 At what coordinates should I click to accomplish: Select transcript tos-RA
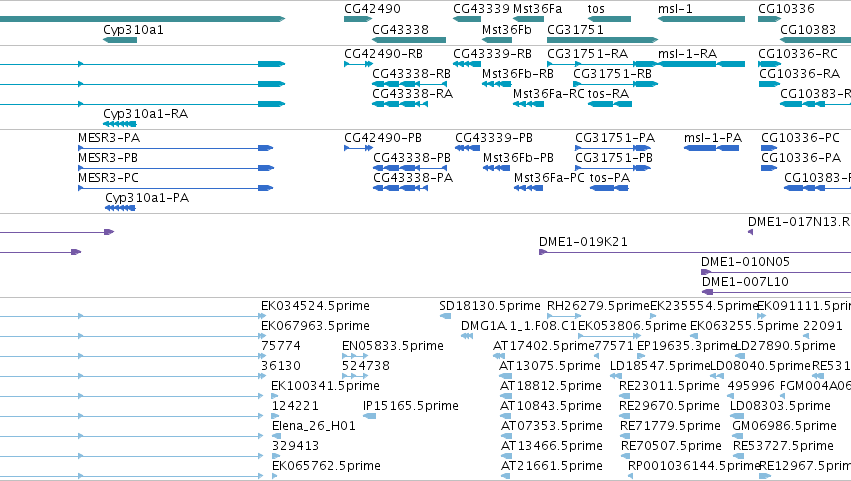coord(609,104)
